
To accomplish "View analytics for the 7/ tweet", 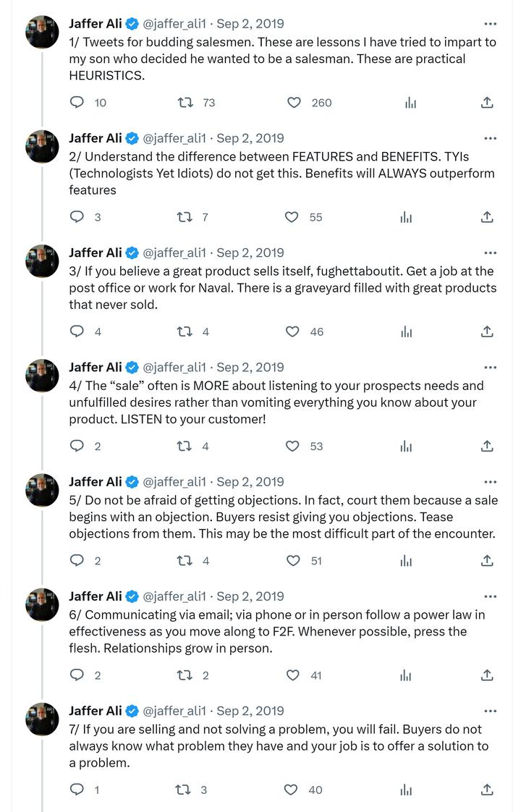I will tap(407, 790).
